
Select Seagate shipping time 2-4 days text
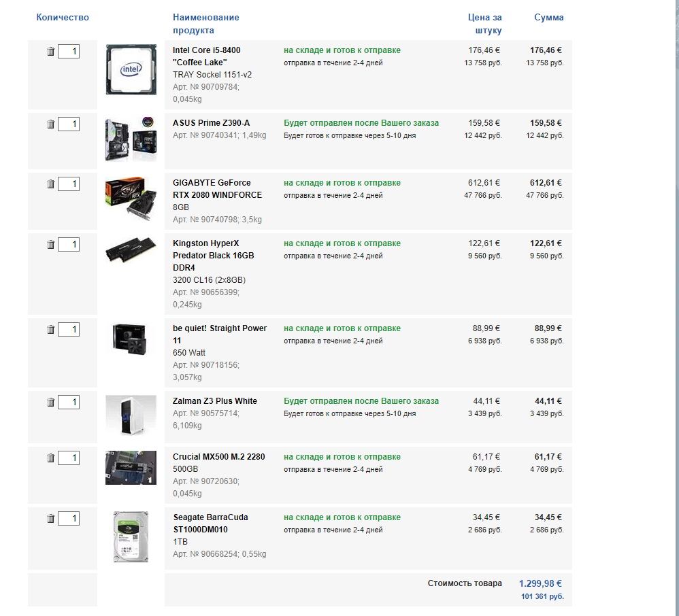tap(333, 530)
